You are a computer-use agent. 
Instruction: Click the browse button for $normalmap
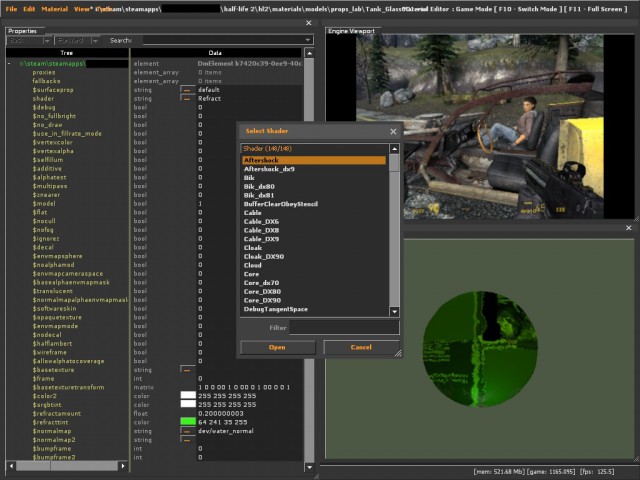(x=188, y=431)
